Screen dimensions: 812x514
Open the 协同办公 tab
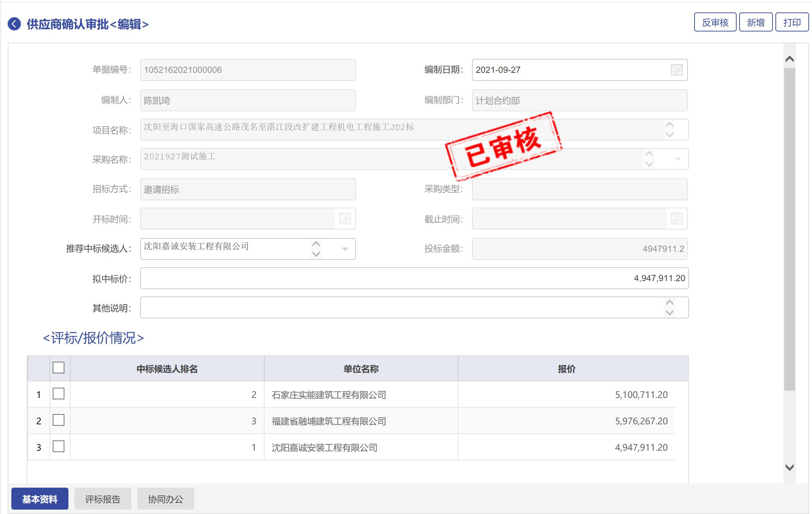(x=165, y=499)
